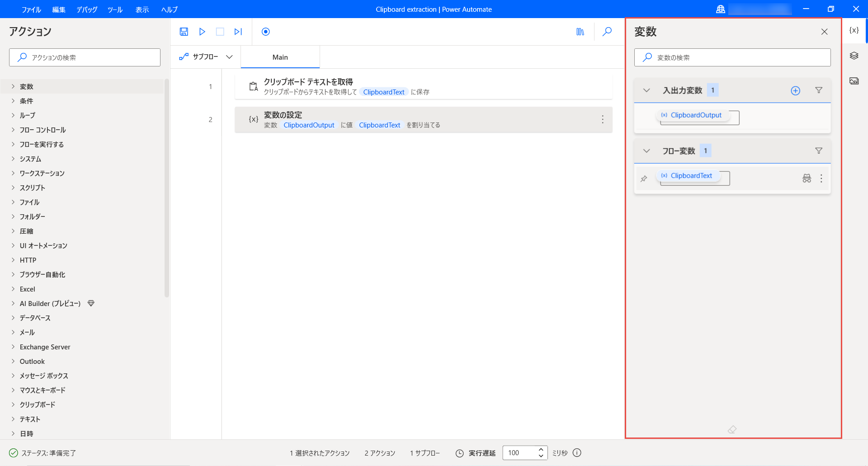Increase the run delay with up arrow
868x466 pixels.
541,450
